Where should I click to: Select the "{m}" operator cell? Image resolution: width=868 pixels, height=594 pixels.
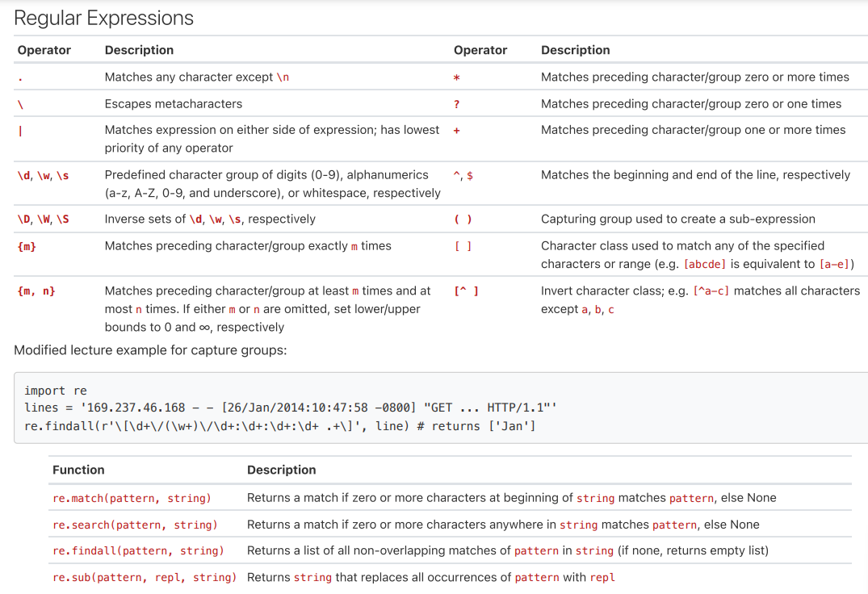[27, 246]
